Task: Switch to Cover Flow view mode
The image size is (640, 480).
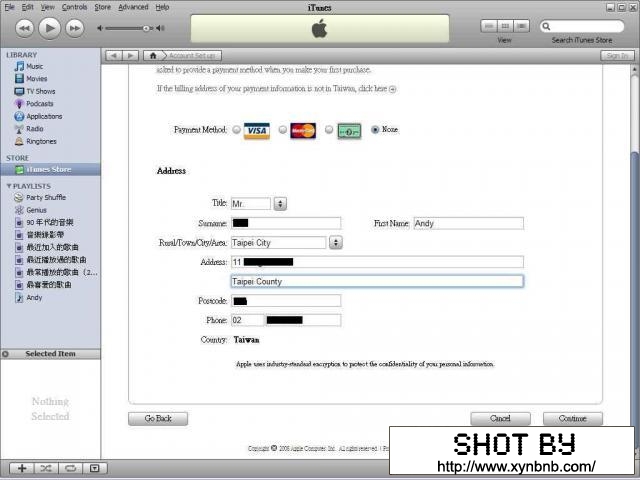Action: point(521,26)
